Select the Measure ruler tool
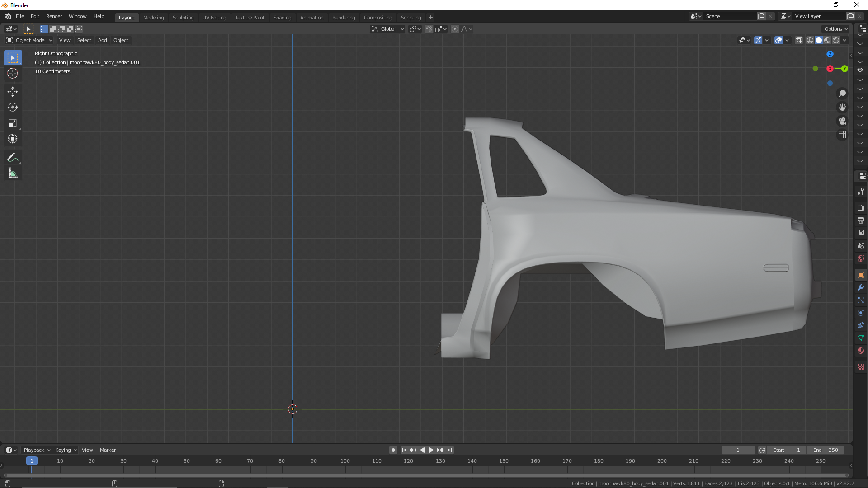 click(13, 174)
